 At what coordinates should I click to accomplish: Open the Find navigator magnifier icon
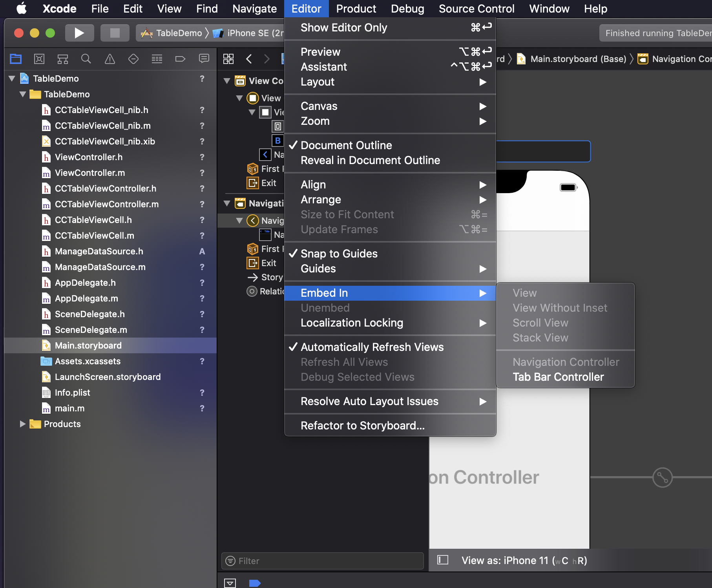point(86,59)
